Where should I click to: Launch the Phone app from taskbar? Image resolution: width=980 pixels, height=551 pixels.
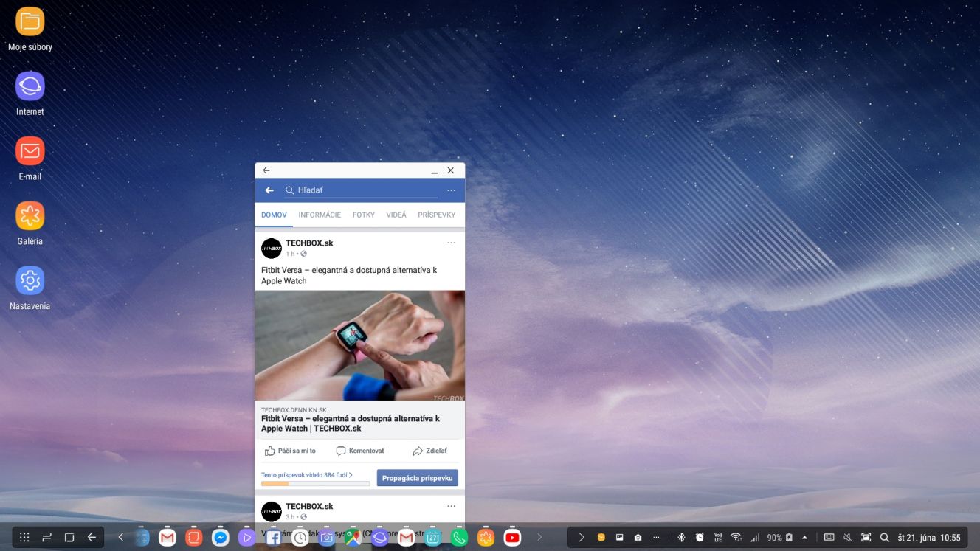[x=459, y=538]
